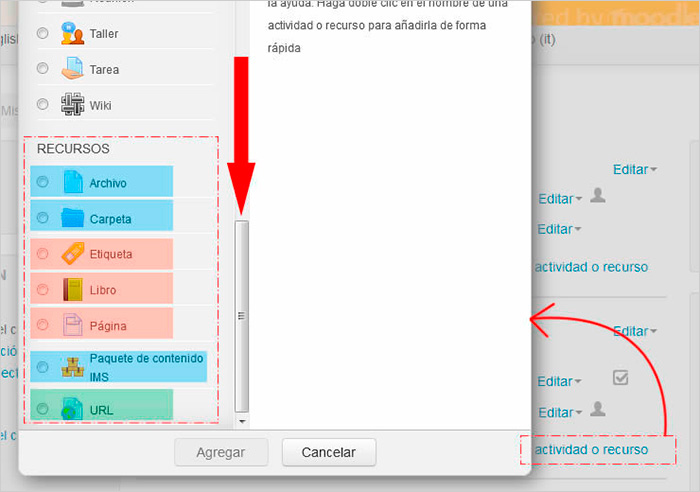Viewport: 700px width, 492px height.
Task: Click the Carpeta folder icon
Action: click(73, 218)
